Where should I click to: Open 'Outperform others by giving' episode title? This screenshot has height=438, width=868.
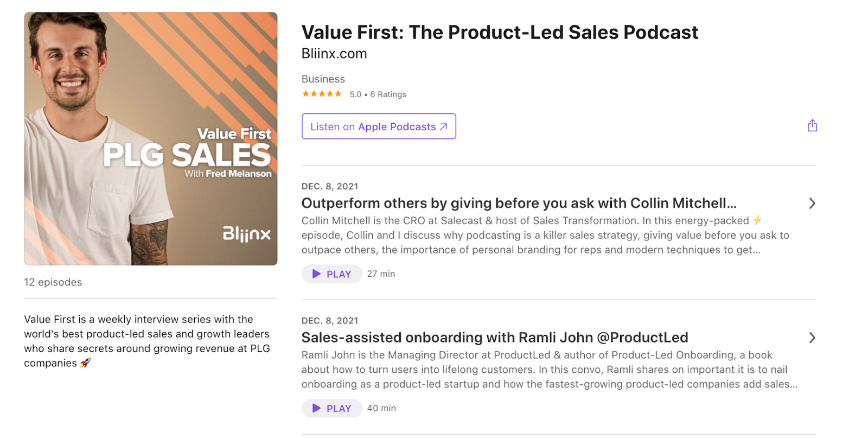[519, 204]
